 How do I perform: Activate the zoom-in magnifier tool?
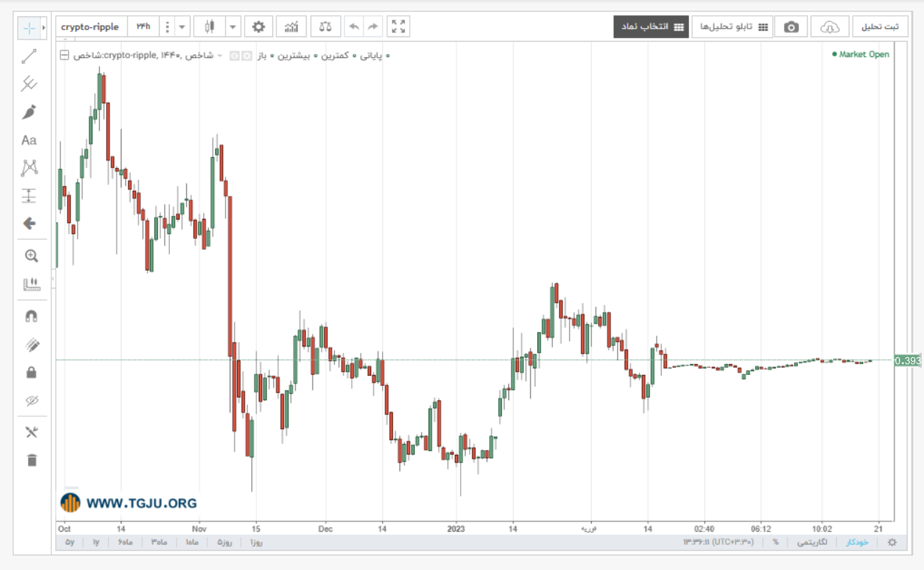click(x=31, y=256)
